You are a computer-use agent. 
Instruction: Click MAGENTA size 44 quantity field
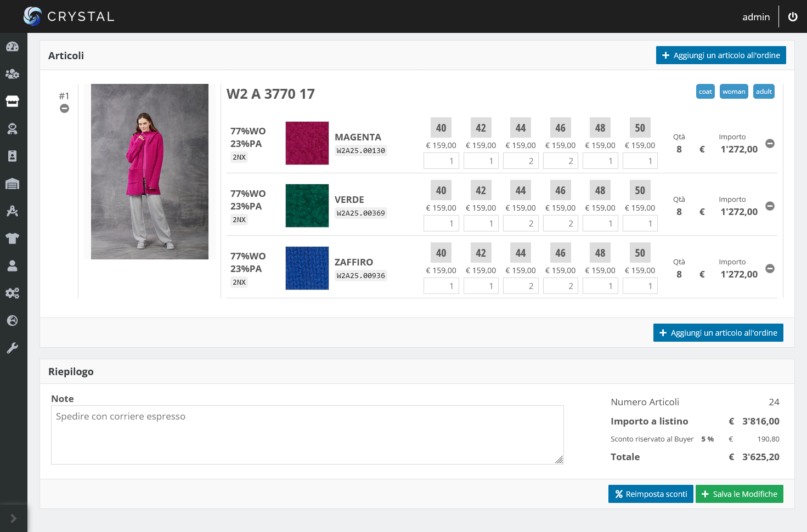point(521,161)
